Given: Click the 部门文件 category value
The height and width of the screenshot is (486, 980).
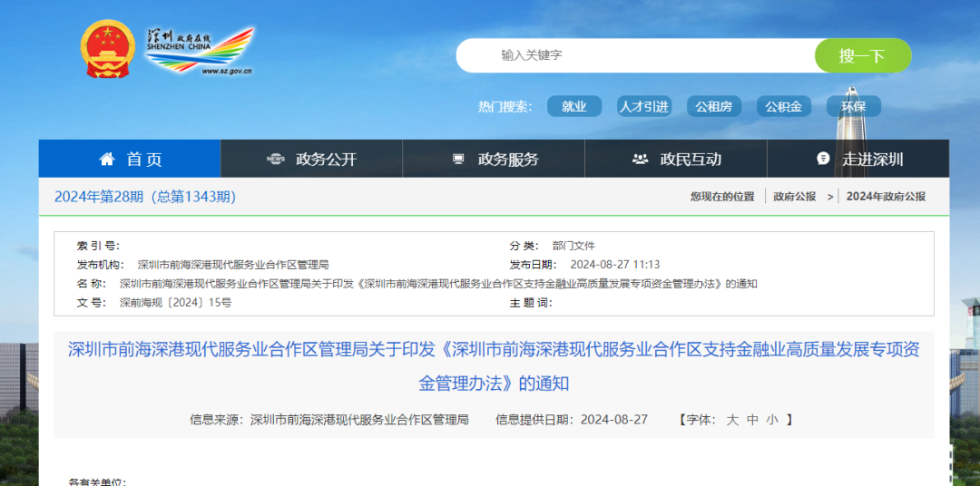Looking at the screenshot, I should click(573, 246).
